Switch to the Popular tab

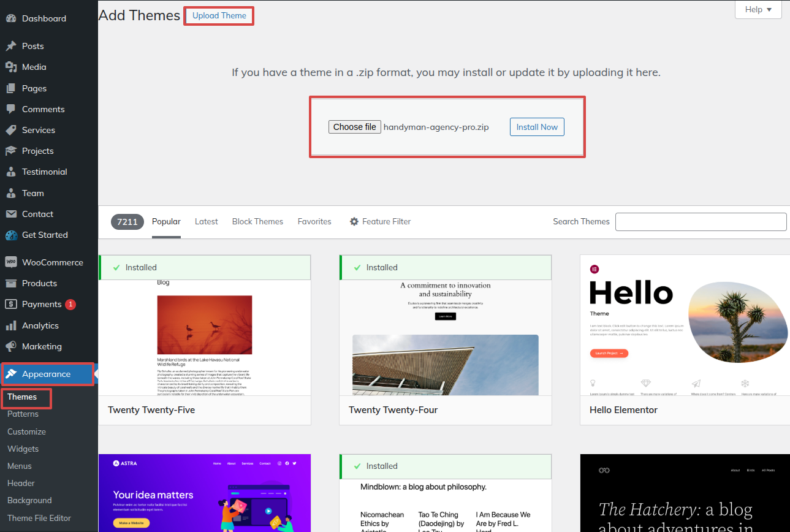click(166, 221)
